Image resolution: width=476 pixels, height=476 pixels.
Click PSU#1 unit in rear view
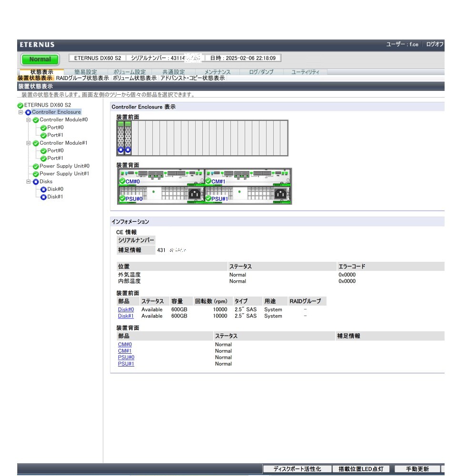(248, 195)
